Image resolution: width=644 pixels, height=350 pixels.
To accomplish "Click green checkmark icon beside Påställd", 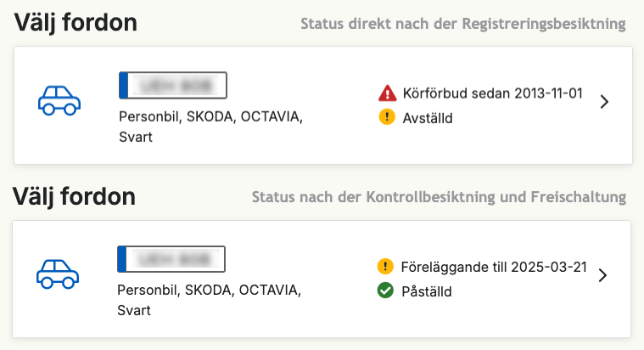I will click(x=385, y=291).
